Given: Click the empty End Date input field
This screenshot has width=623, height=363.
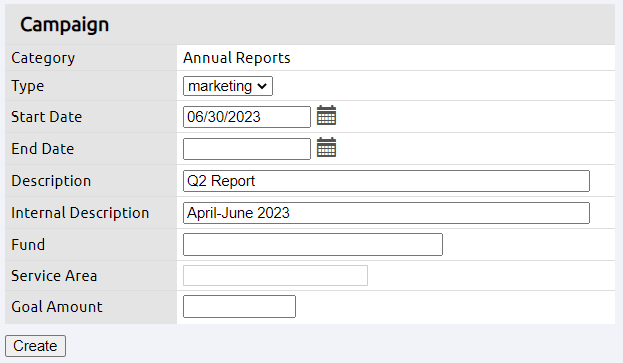Looking at the screenshot, I should [247, 149].
